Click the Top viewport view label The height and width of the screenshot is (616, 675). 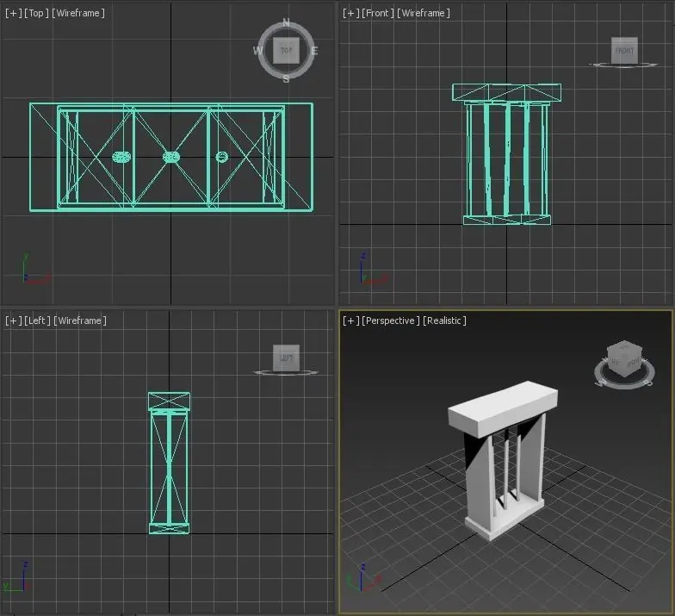36,13
